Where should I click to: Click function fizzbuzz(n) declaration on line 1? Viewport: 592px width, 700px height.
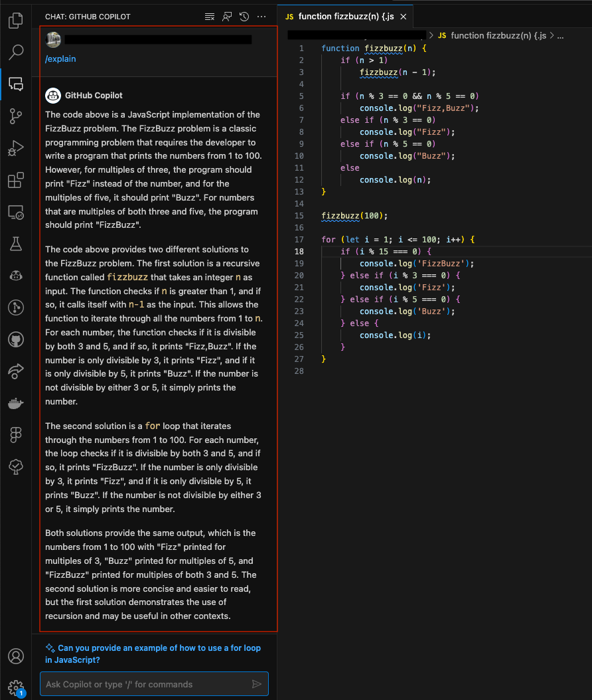pyautogui.click(x=374, y=48)
